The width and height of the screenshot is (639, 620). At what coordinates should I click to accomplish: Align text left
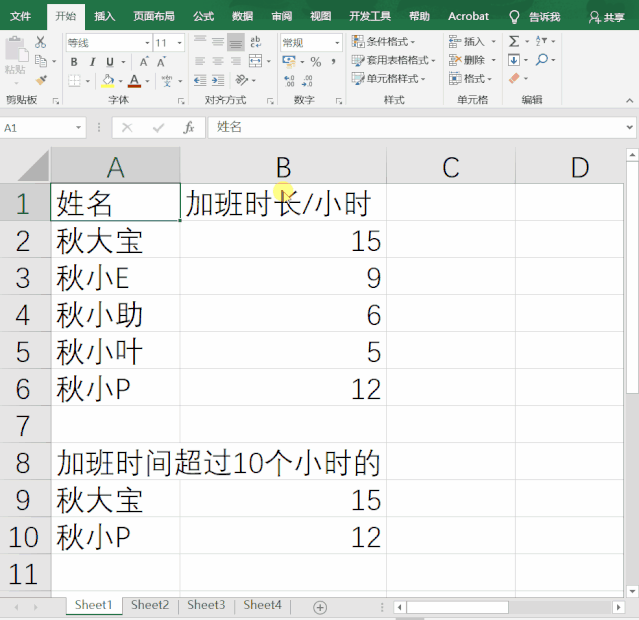[x=200, y=61]
